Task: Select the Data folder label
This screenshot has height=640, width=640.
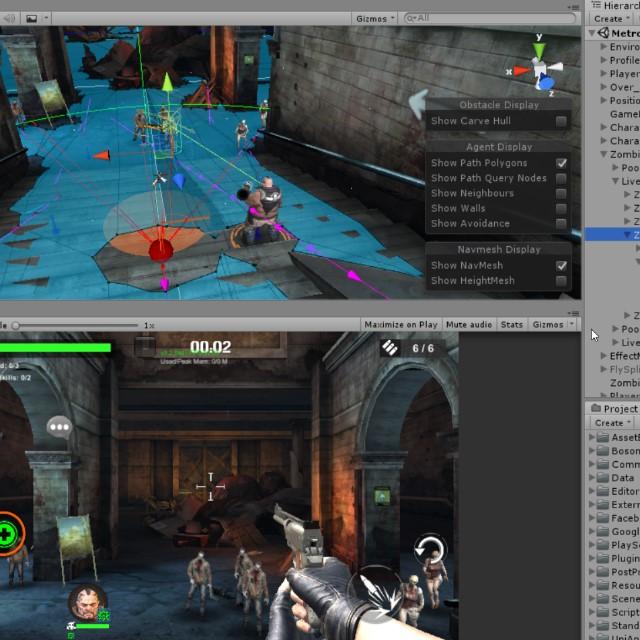Action: pyautogui.click(x=622, y=478)
